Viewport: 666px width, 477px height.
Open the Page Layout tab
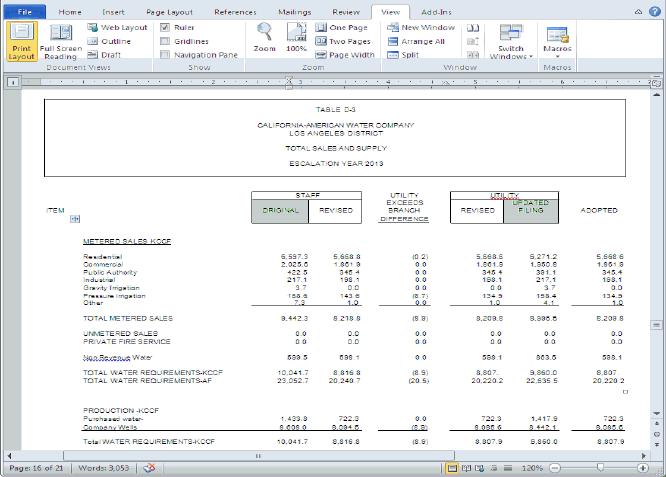169,10
